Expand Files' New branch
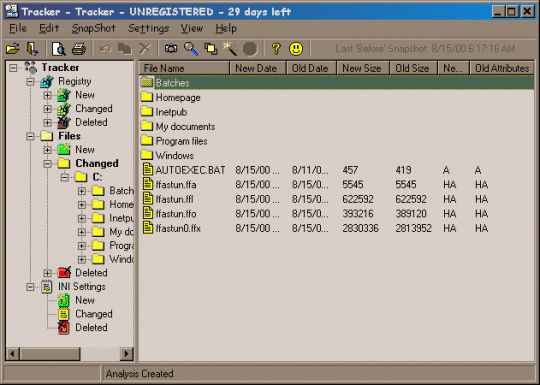Screen dimensions: 540x385 tap(48, 150)
